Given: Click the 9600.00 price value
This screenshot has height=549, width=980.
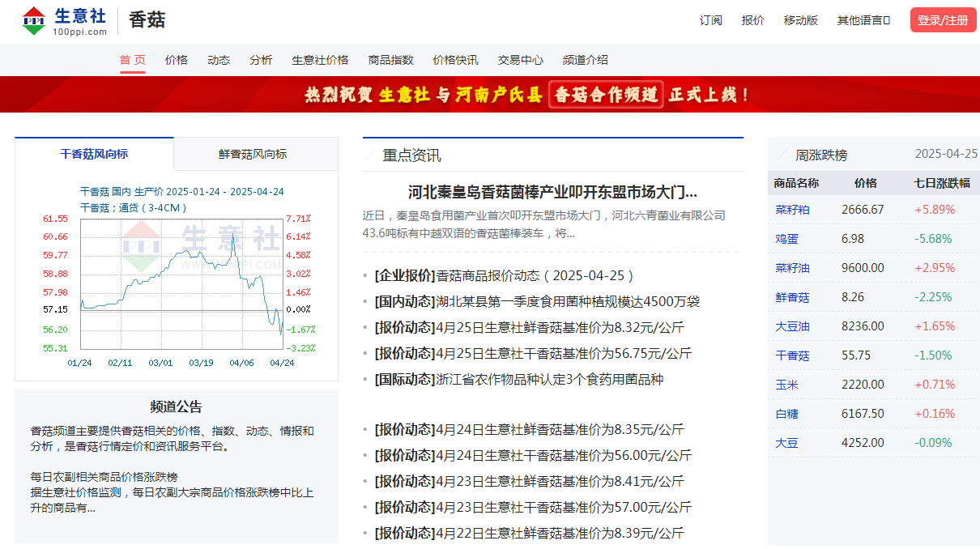Looking at the screenshot, I should (x=863, y=267).
